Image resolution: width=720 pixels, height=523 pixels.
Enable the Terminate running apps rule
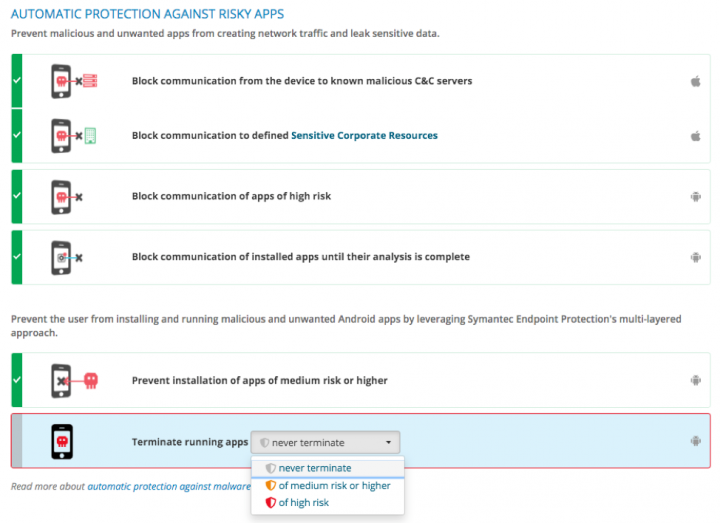coord(16,441)
